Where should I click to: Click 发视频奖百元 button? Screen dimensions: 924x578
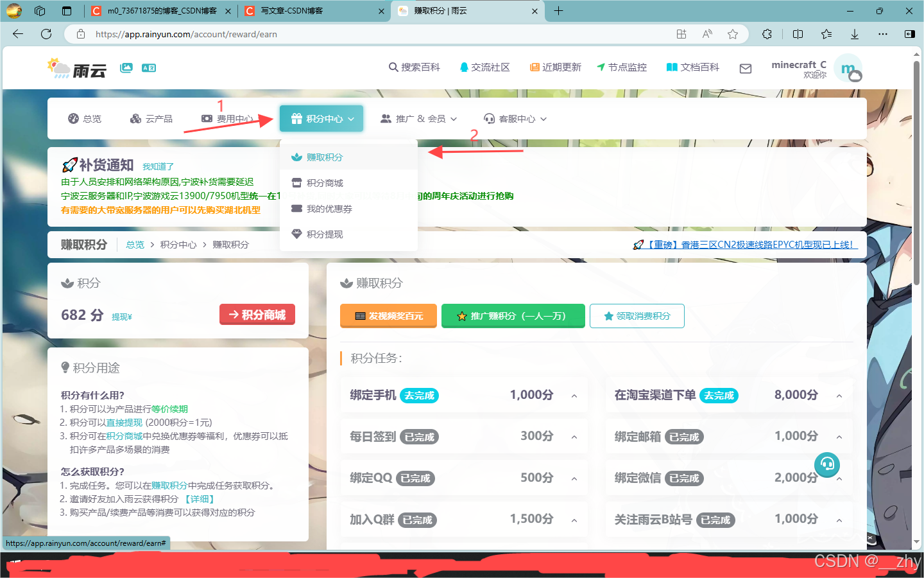389,315
